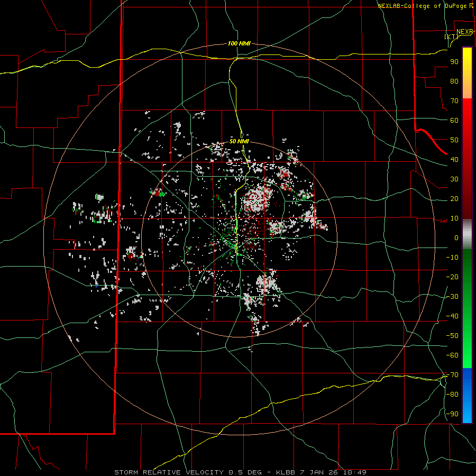Select the positive 70 knot scale label

point(454,101)
